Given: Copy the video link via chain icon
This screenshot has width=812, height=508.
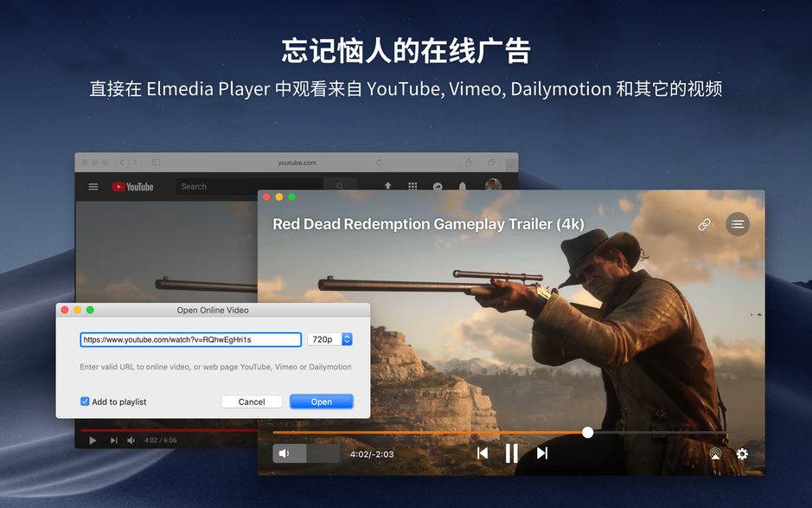Looking at the screenshot, I should point(704,224).
